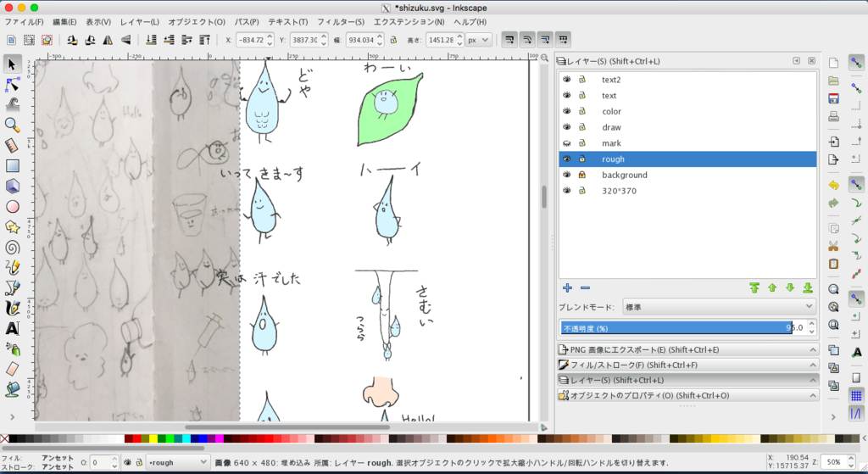868x474 pixels.
Task: Activate the Spiral tool
Action: (12, 248)
